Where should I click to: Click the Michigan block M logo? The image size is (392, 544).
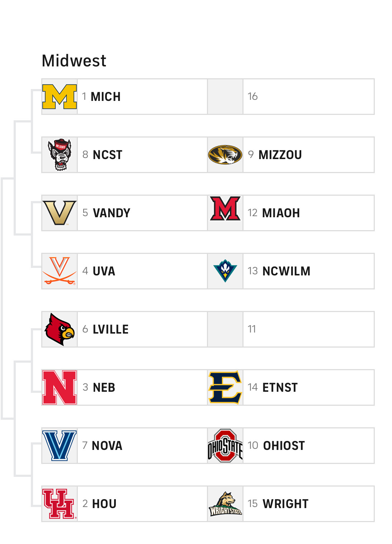click(x=60, y=97)
